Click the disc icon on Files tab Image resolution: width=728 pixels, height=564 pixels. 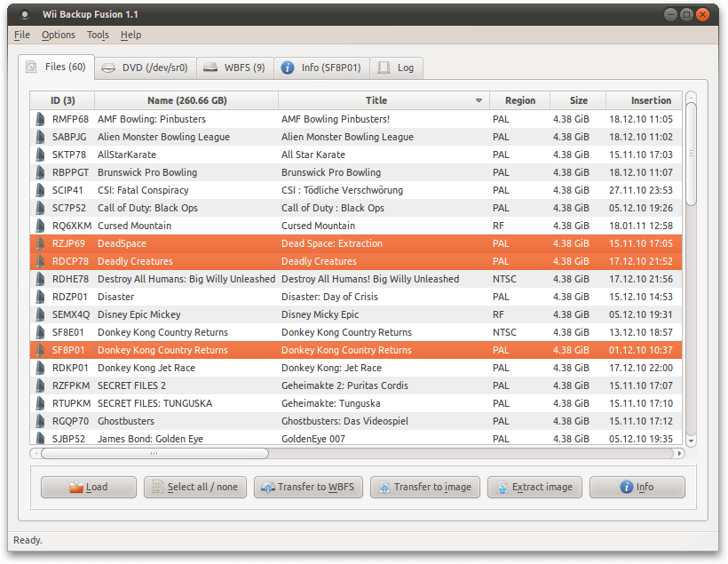[31, 67]
